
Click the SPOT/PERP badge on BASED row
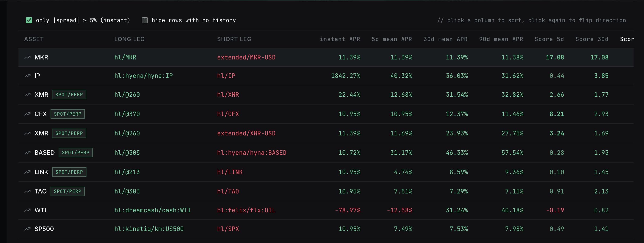point(76,153)
